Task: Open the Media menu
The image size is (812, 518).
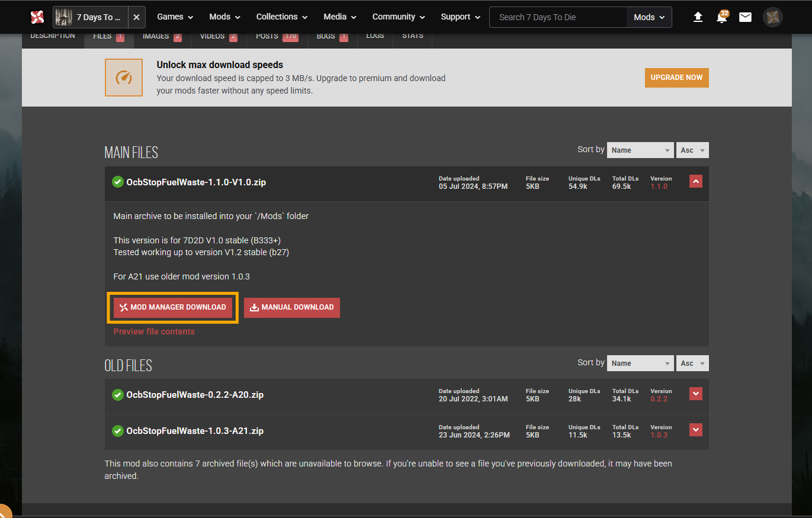Action: (340, 17)
